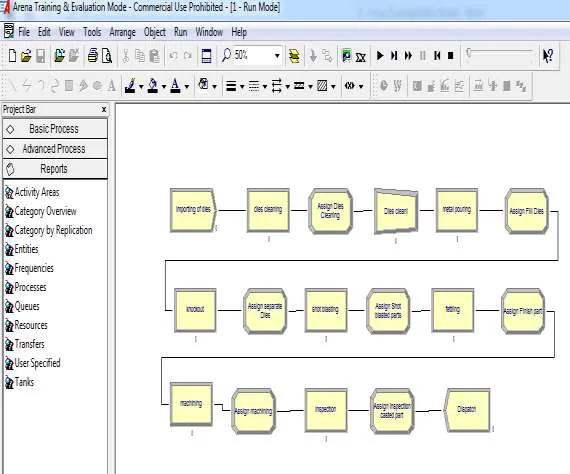The image size is (570, 474).
Task: Open Text Color dropdown arrow
Action: point(187,87)
